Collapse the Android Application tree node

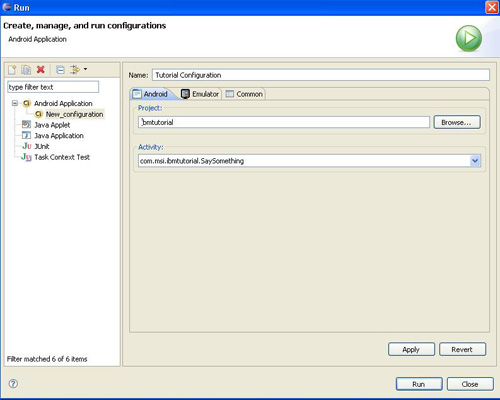[15, 103]
